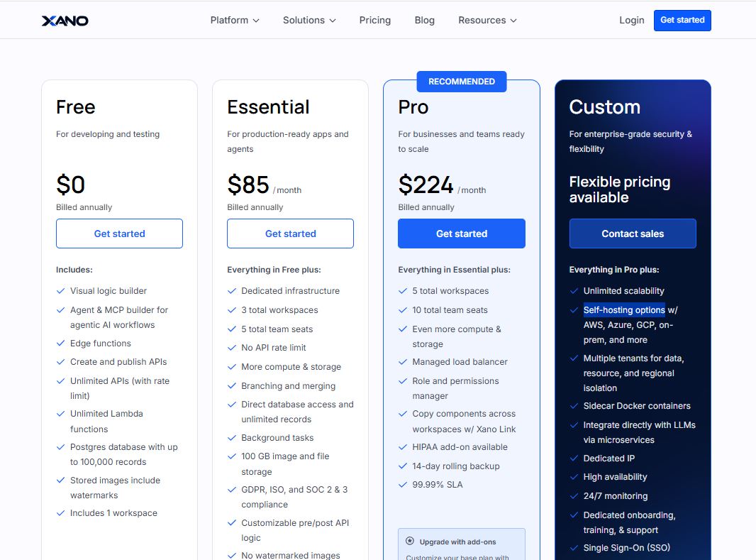This screenshot has width=756, height=560.
Task: Click the checkmark next to Dedicated IP
Action: 573,459
